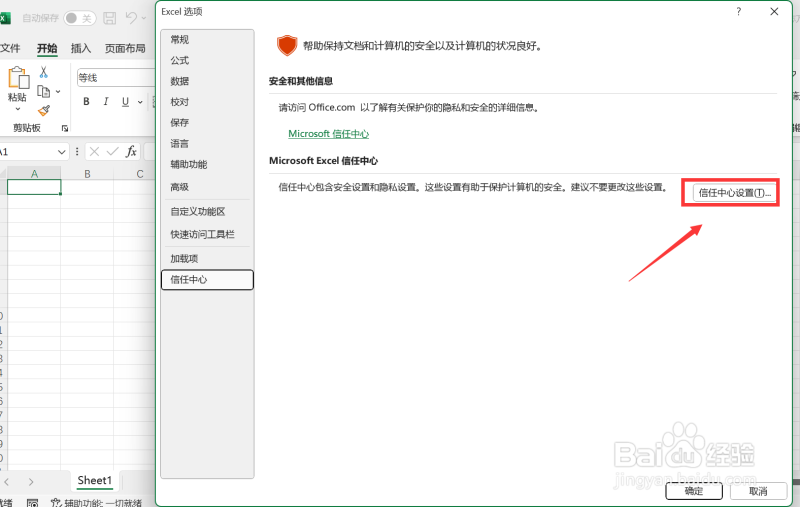Select the 数据 Data options category
800x507 pixels.
click(x=207, y=81)
